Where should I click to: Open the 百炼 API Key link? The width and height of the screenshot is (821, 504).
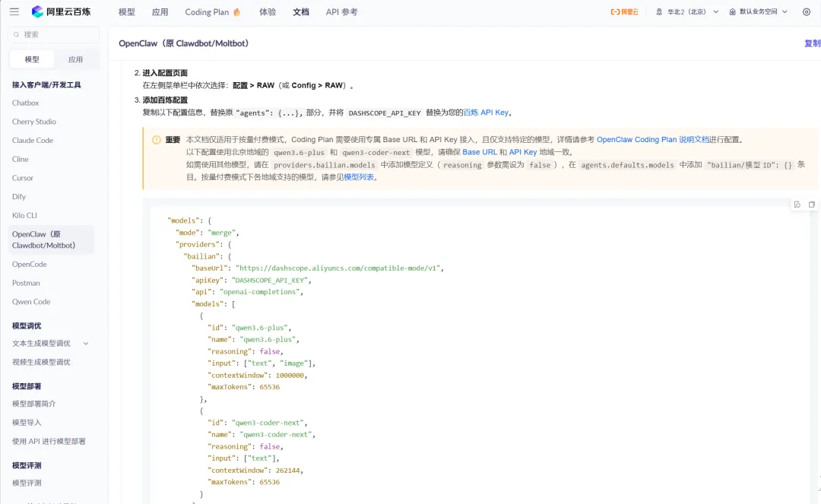[x=486, y=113]
